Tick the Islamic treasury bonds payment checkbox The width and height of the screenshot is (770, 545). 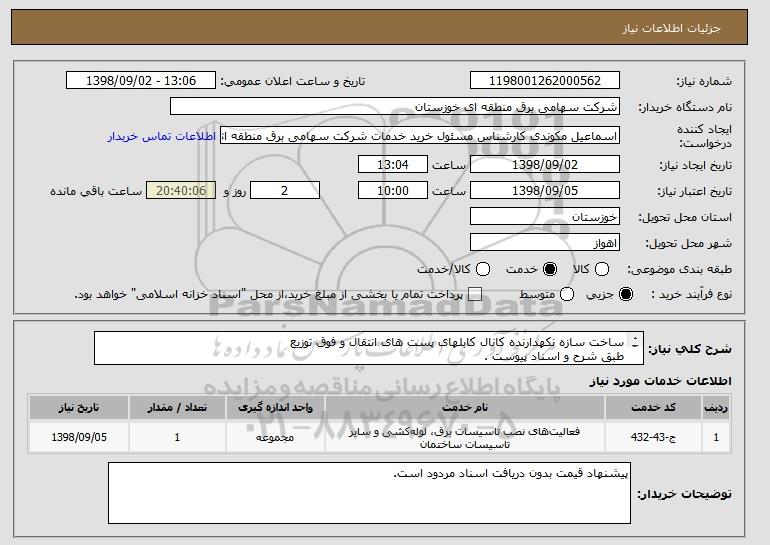click(475, 294)
